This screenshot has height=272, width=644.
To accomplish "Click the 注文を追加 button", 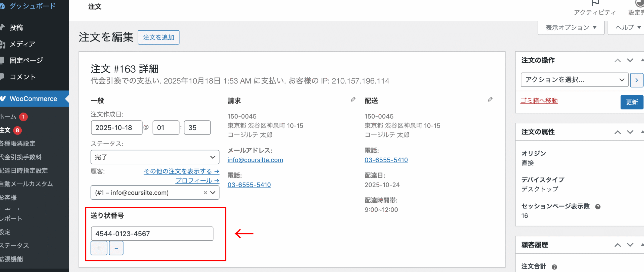I will (x=158, y=37).
